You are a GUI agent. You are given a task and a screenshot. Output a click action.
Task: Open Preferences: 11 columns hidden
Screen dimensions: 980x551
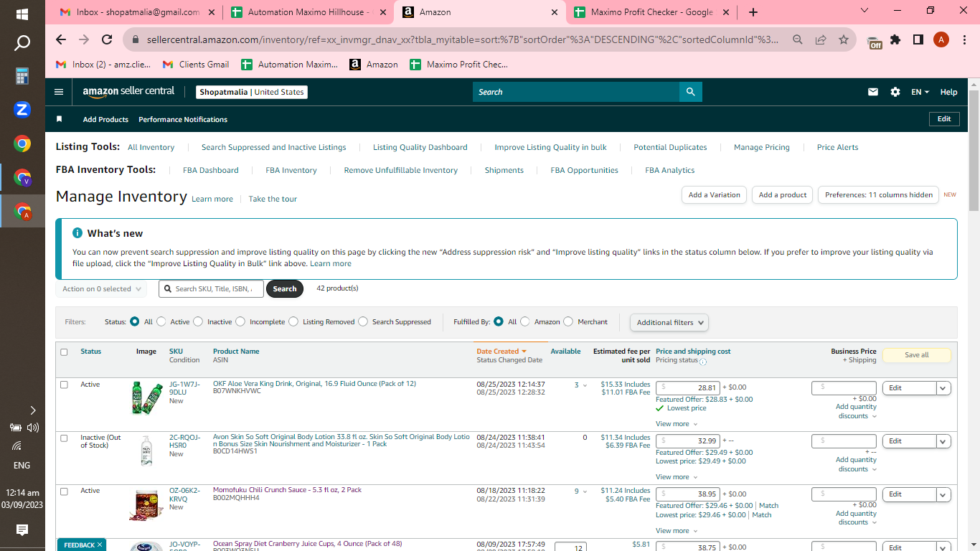pos(878,195)
